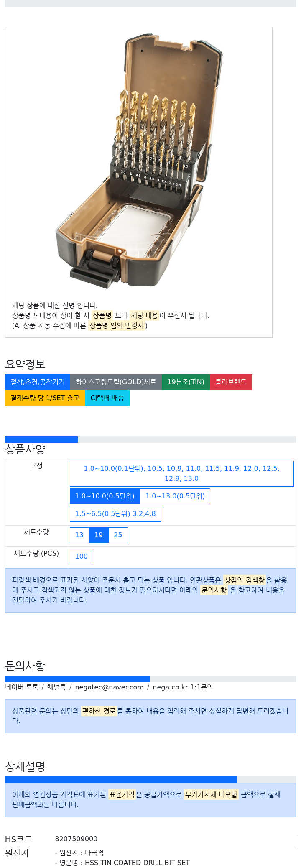Image resolution: width=301 pixels, height=868 pixels.
Task: Set set quantity to 19
Action: (x=99, y=535)
